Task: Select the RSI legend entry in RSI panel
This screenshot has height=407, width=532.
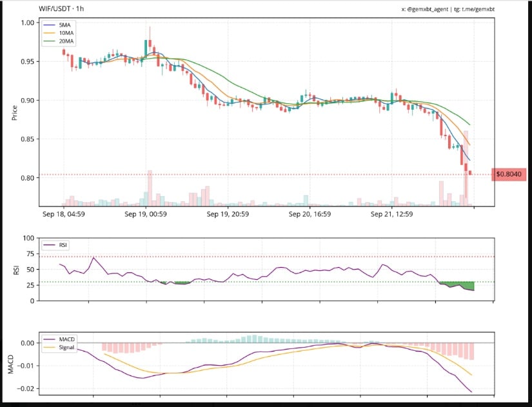Action: coord(55,245)
